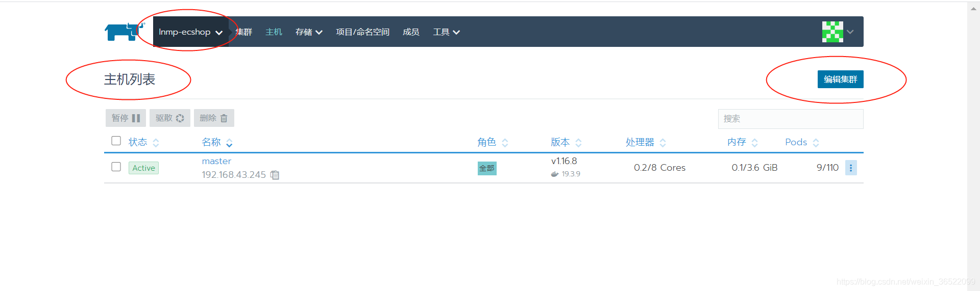Copy IP 192.168.43.245 via clipboard icon
Image resolution: width=980 pixels, height=291 pixels.
pyautogui.click(x=275, y=175)
